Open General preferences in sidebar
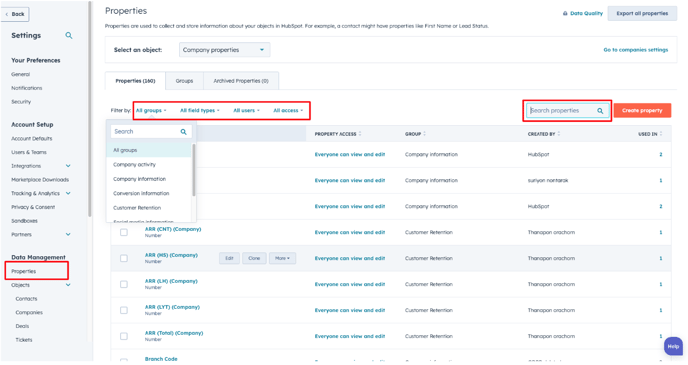 pos(21,75)
